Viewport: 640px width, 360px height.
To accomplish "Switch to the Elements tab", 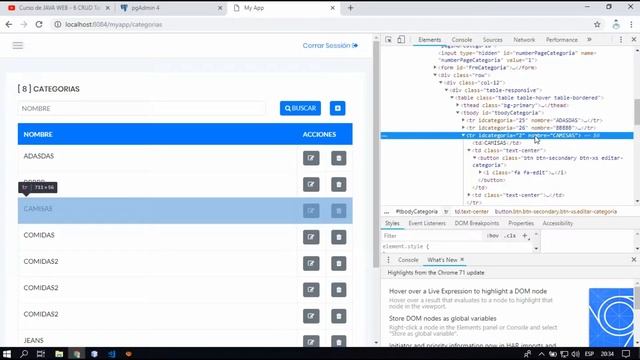I will tap(429, 40).
